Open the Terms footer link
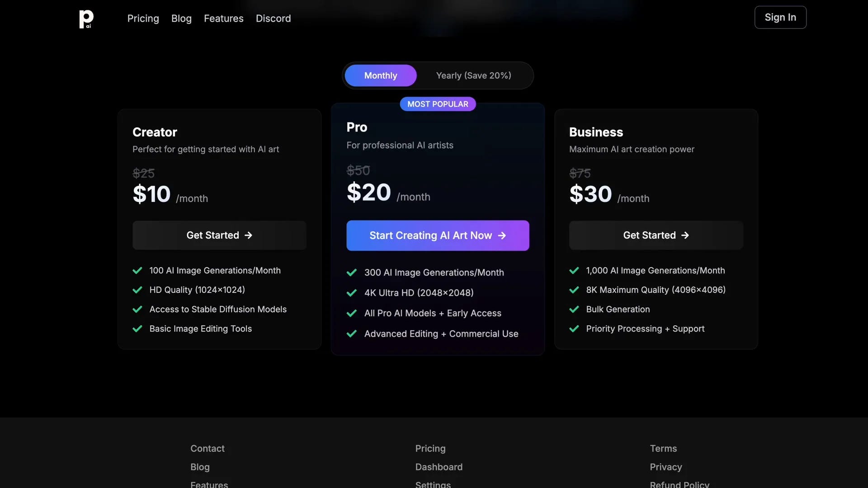The height and width of the screenshot is (488, 868). pos(663,448)
